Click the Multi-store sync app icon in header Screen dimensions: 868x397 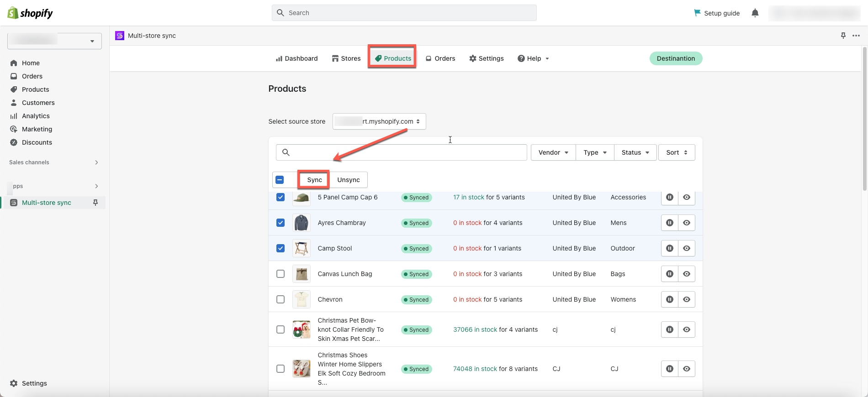tap(120, 36)
